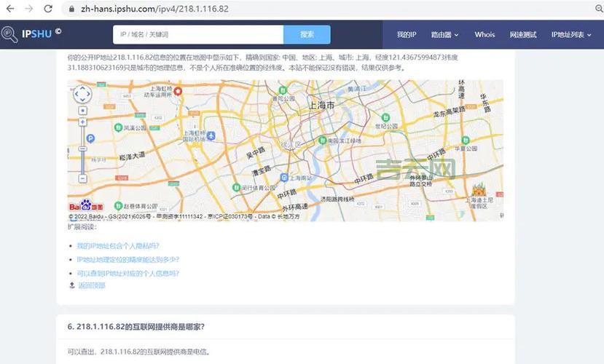This screenshot has width=604, height=364.
Task: Zoom out the map with minus button
Action: coord(82,178)
